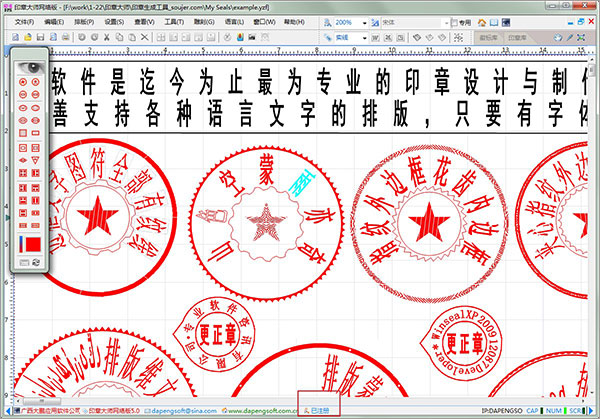
Task: Open the 200% zoom dropdown
Action: point(364,23)
